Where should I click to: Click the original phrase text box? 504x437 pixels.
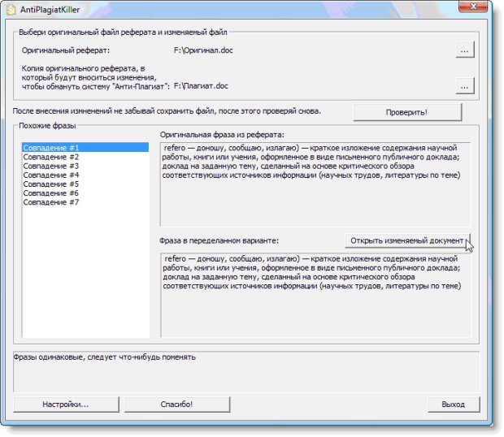(315, 184)
